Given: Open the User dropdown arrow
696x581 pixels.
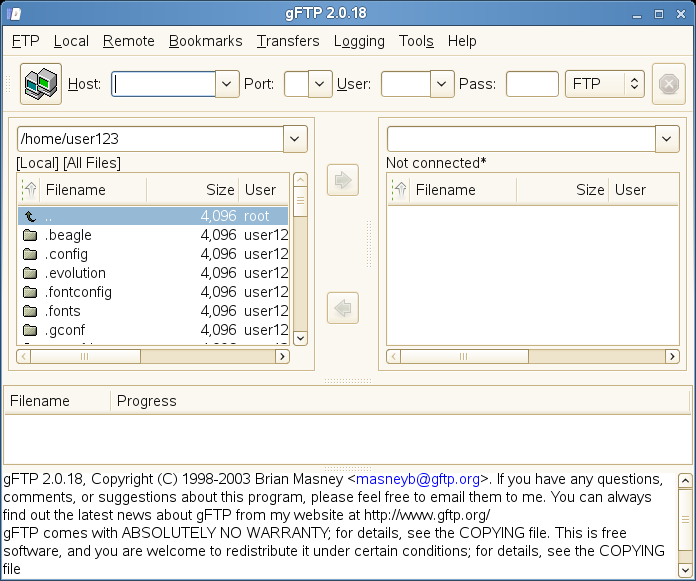Looking at the screenshot, I should tap(442, 84).
